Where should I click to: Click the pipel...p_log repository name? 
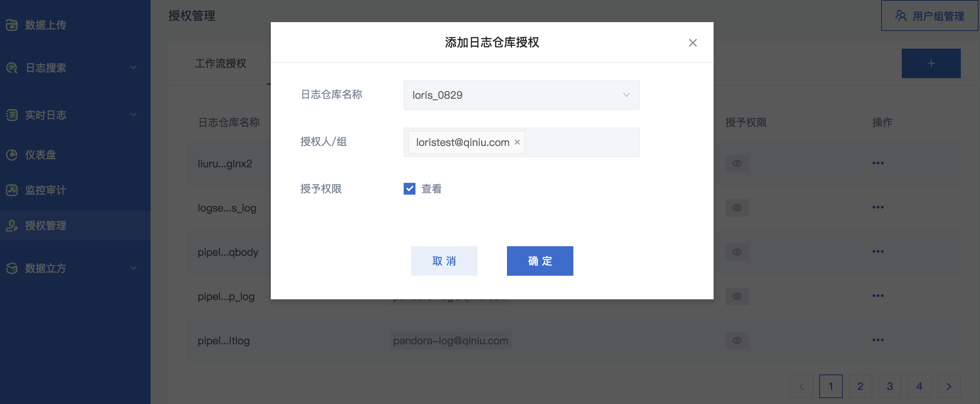pos(226,296)
